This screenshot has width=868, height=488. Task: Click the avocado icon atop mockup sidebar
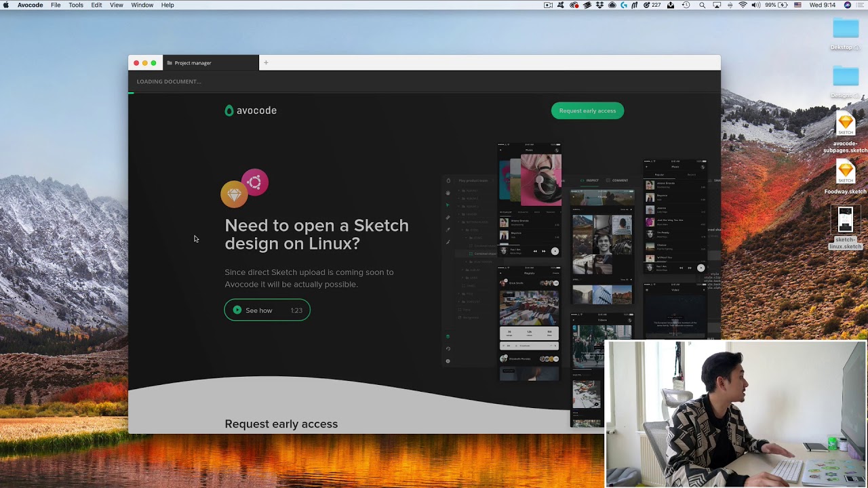[x=448, y=180]
